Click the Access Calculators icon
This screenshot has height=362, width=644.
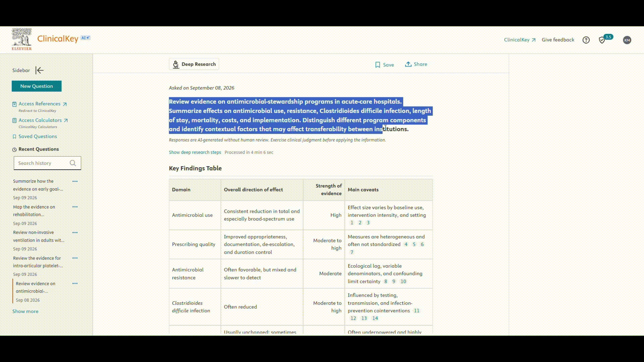point(14,120)
